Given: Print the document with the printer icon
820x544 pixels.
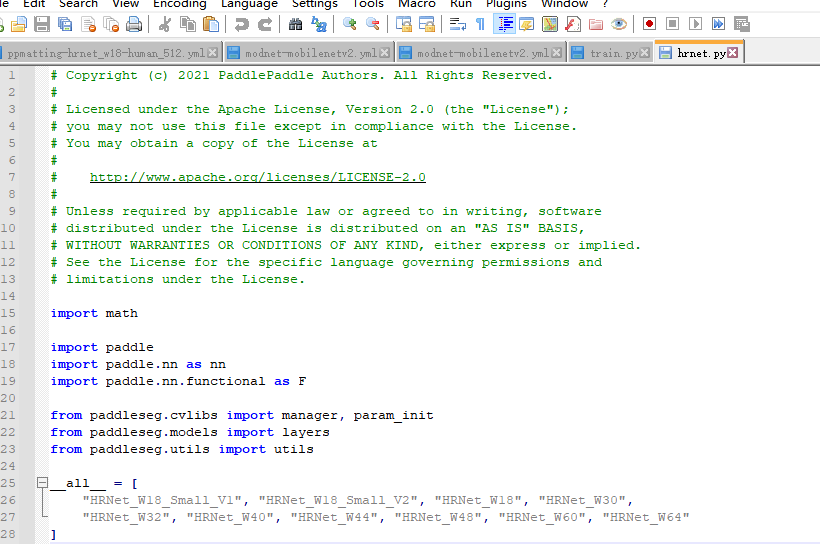Looking at the screenshot, I should pos(134,24).
